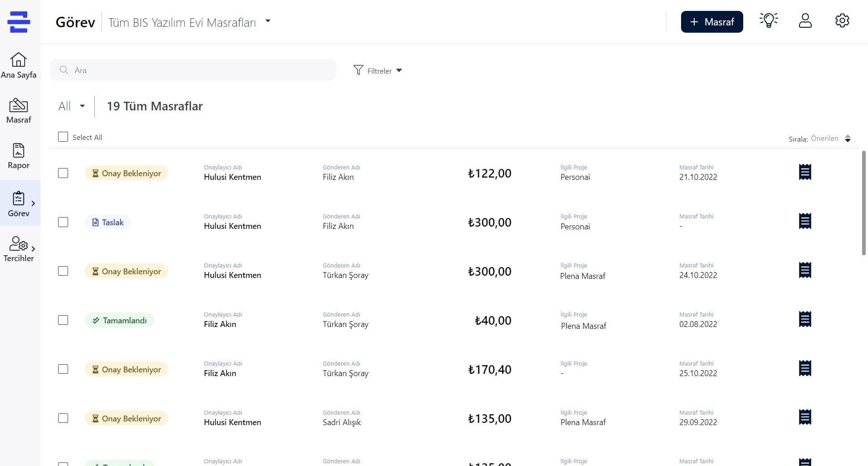Click the Taslak status badge
The height and width of the screenshot is (466, 868).
[108, 222]
